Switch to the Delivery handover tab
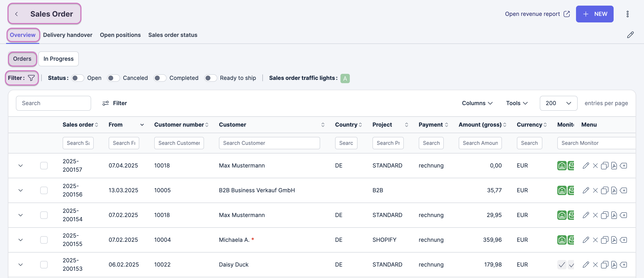The width and height of the screenshot is (644, 278). (68, 35)
